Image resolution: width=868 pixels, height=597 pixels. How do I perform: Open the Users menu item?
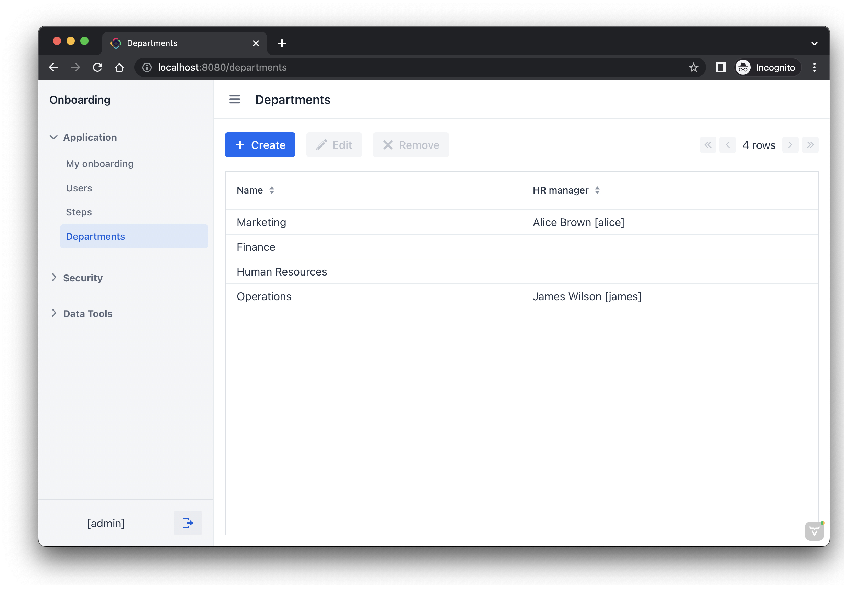click(x=79, y=188)
